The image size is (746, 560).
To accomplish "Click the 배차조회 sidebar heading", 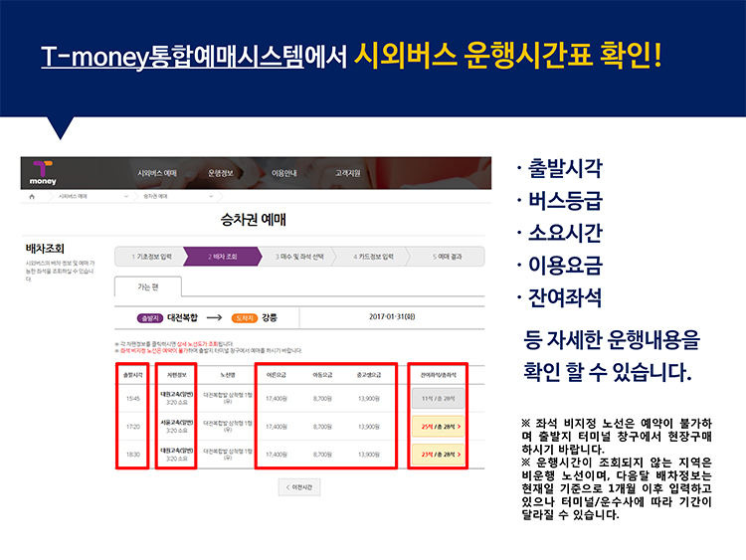I will click(45, 249).
